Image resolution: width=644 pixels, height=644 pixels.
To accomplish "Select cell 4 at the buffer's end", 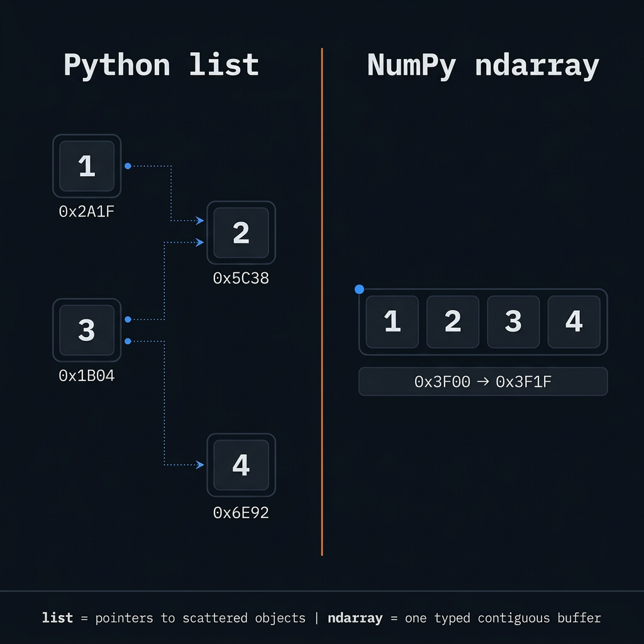I will [x=574, y=322].
